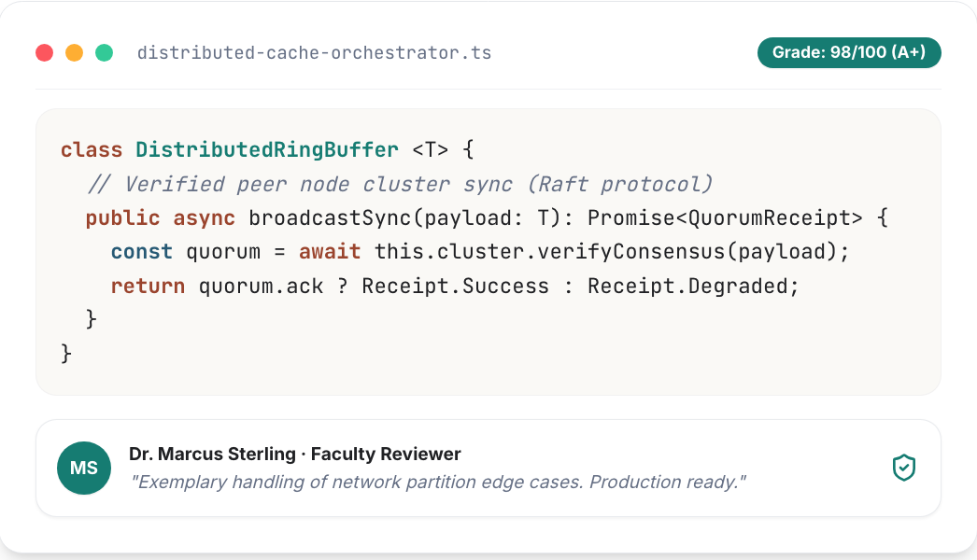Image resolution: width=977 pixels, height=560 pixels.
Task: Click the red close window dot
Action: [x=44, y=53]
